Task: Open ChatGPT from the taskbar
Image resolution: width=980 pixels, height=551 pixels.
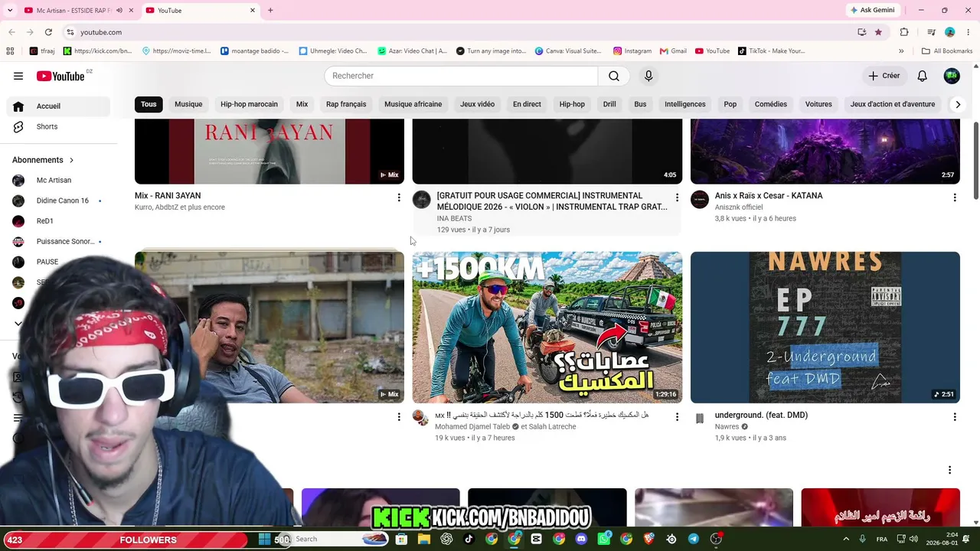Action: (446, 539)
